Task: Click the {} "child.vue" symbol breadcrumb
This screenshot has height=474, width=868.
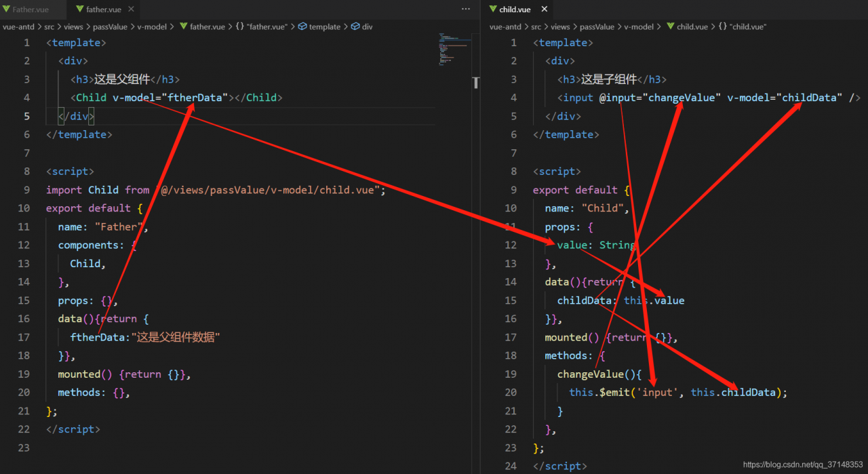Action: [x=743, y=26]
